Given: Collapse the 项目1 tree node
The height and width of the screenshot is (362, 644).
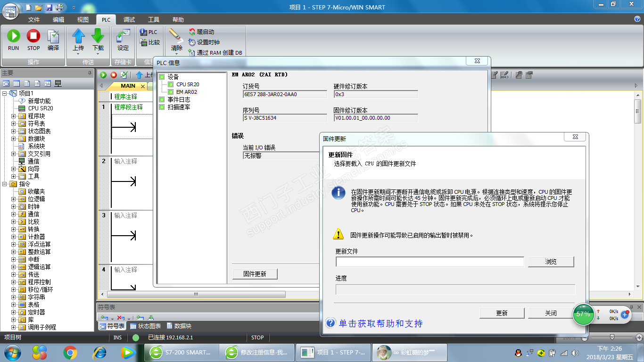Looking at the screenshot, I should (x=5, y=93).
